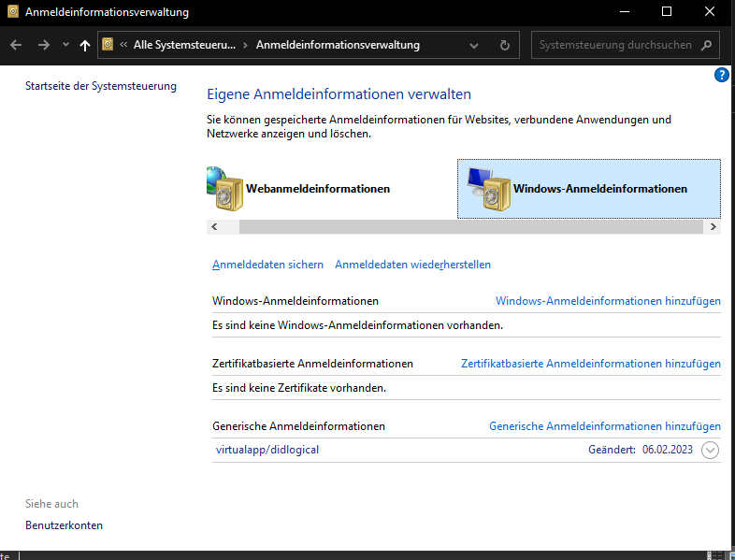Expand hidden path with double chevron
Screen dimensions: 735x560
click(x=123, y=45)
